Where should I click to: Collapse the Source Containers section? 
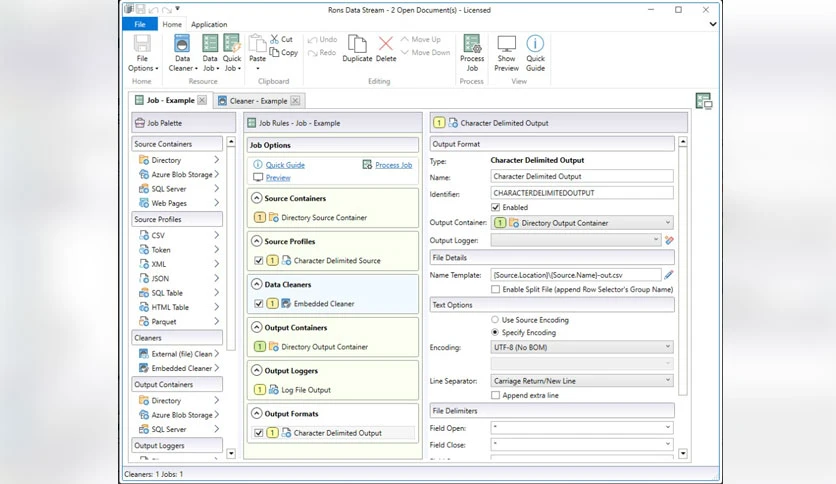point(256,198)
